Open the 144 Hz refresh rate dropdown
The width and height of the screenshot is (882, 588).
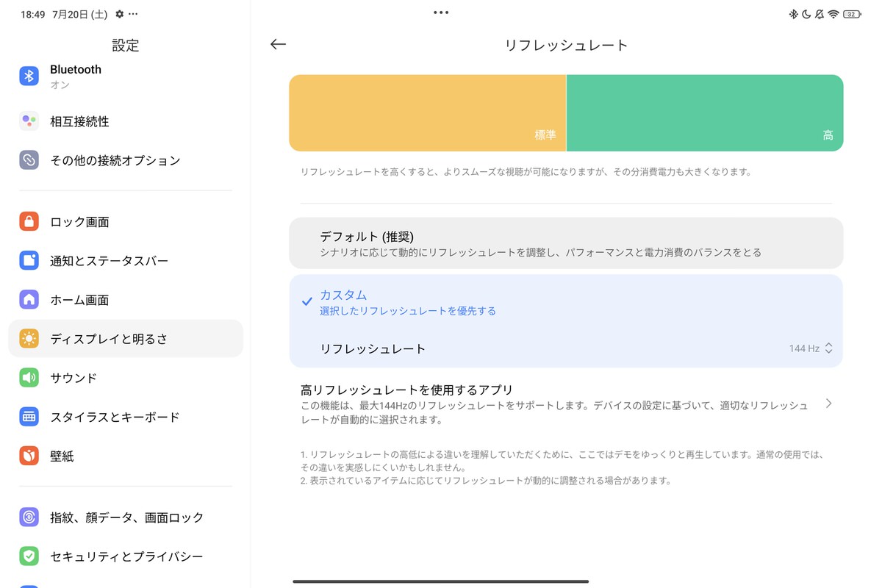810,348
